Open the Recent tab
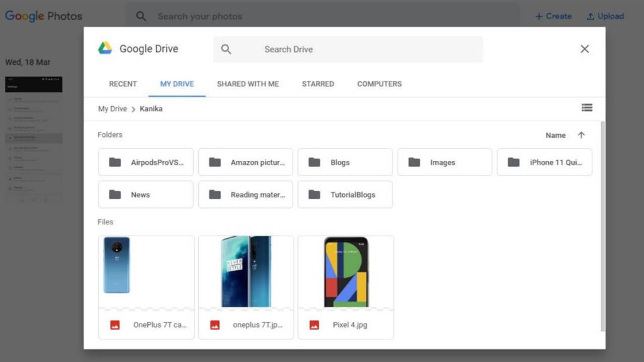 pyautogui.click(x=123, y=84)
